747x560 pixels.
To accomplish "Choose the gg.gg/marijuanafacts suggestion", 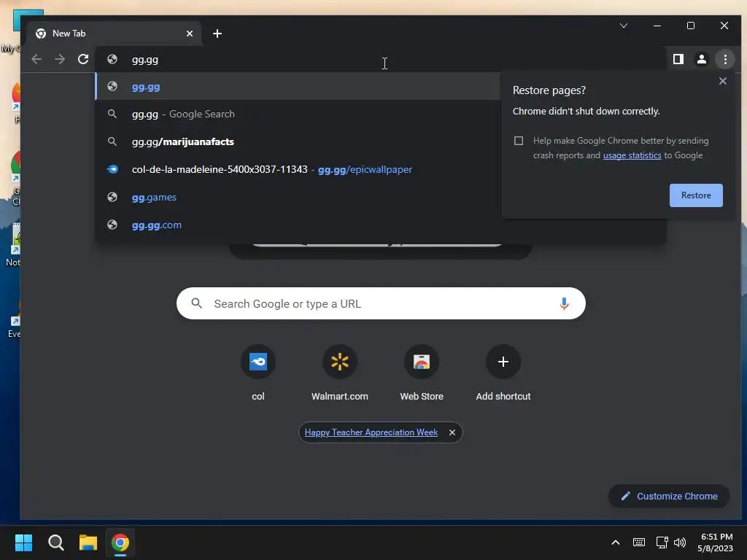I will click(x=298, y=142).
